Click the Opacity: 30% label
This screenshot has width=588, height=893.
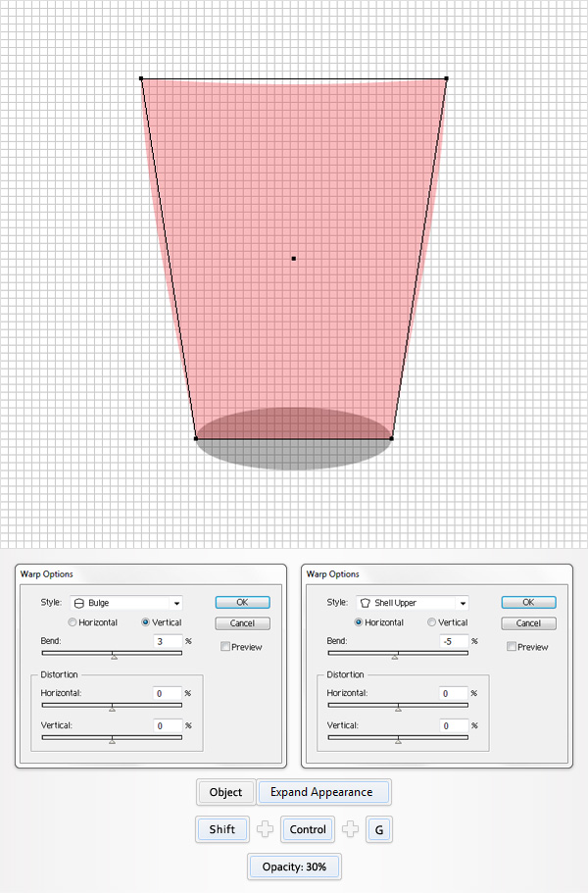pos(294,867)
